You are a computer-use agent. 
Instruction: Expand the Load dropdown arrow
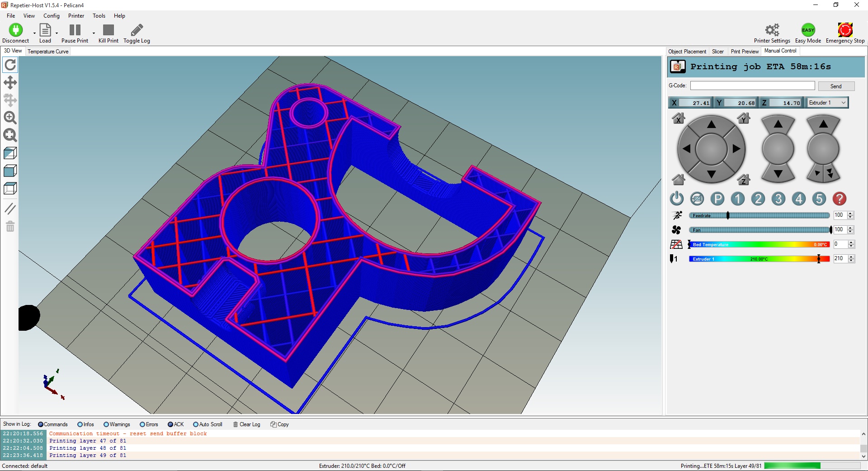[57, 33]
